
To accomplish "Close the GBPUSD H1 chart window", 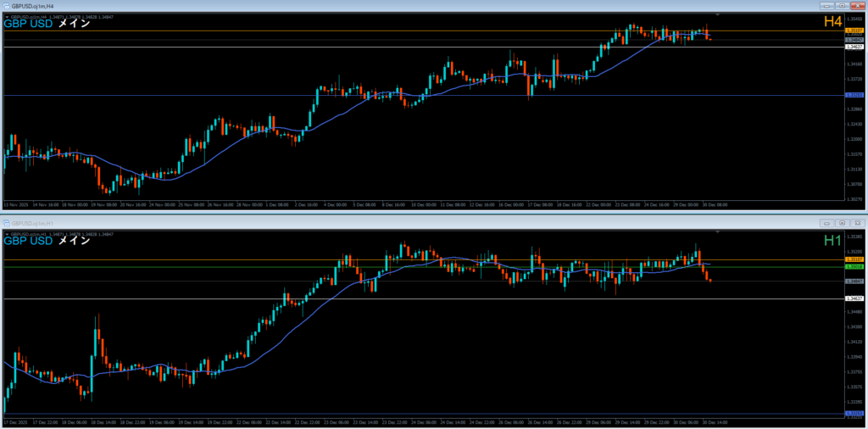I will pos(856,223).
